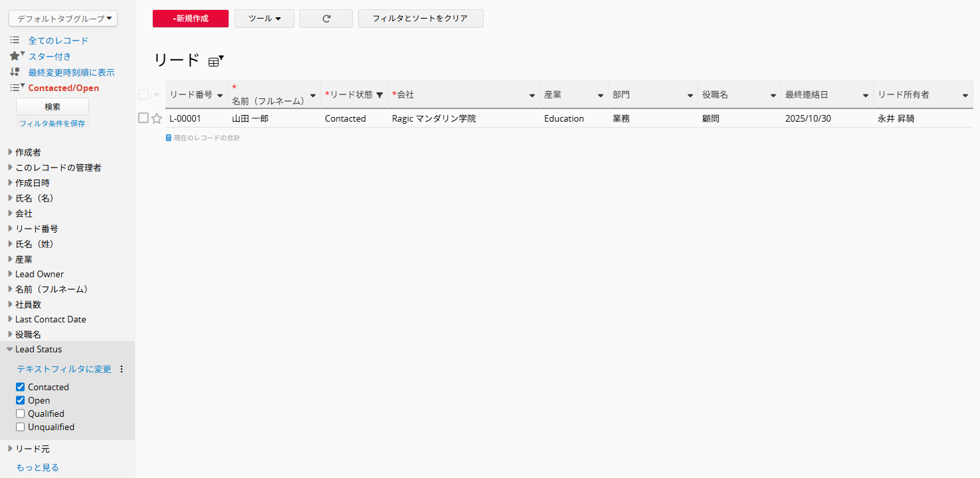Screen dimensions: 980x478
Task: Open the three-dot menu next to テキストフィルタに変更
Action: coord(122,369)
